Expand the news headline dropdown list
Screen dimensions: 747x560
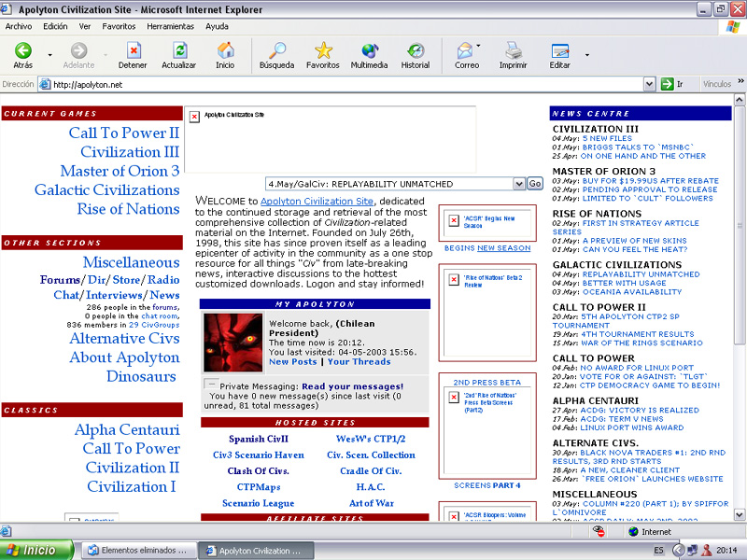click(x=519, y=184)
